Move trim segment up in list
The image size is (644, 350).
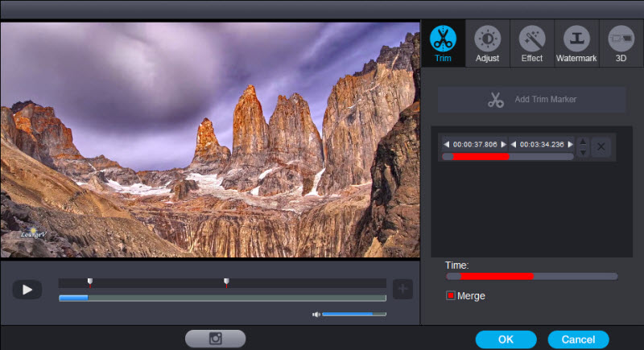[583, 142]
